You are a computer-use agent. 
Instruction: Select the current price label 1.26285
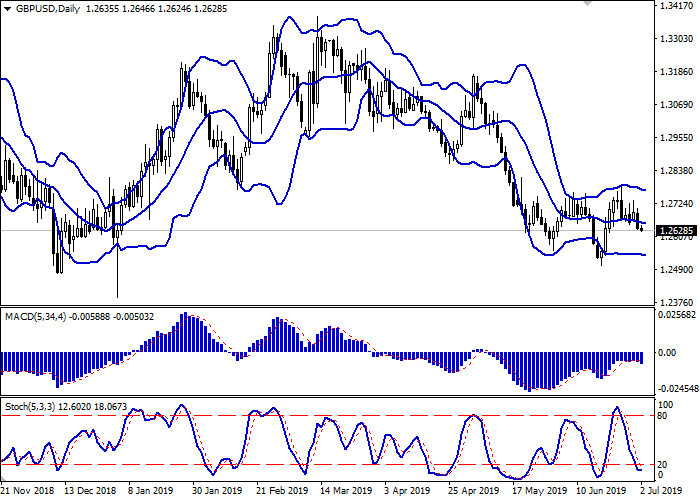(676, 231)
